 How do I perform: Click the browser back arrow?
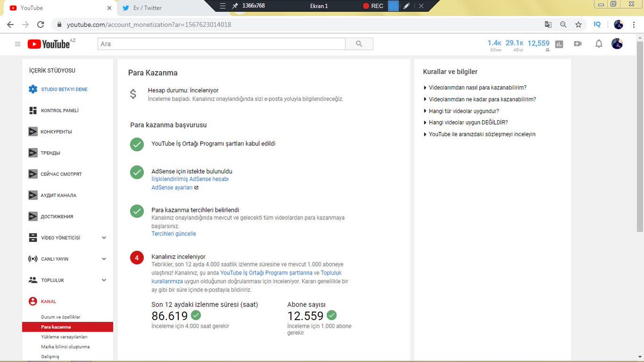point(10,25)
